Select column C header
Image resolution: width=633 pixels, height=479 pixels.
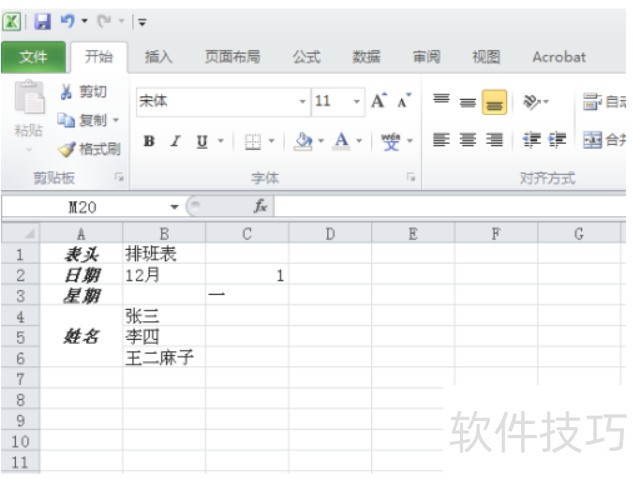pyautogui.click(x=247, y=234)
